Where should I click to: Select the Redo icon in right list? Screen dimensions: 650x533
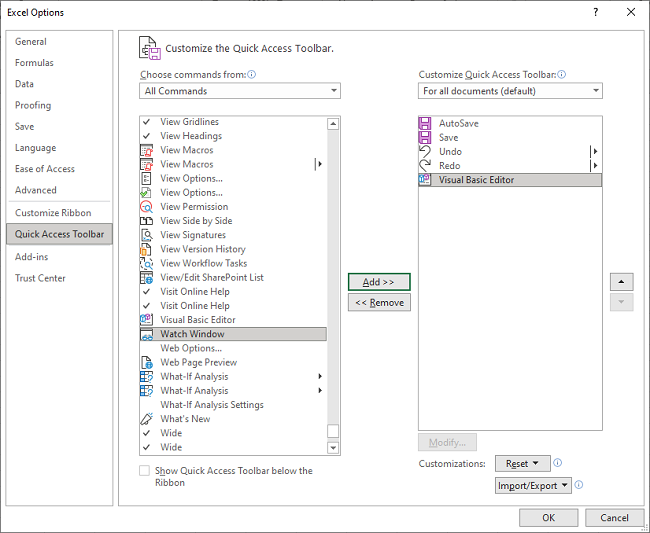point(425,166)
